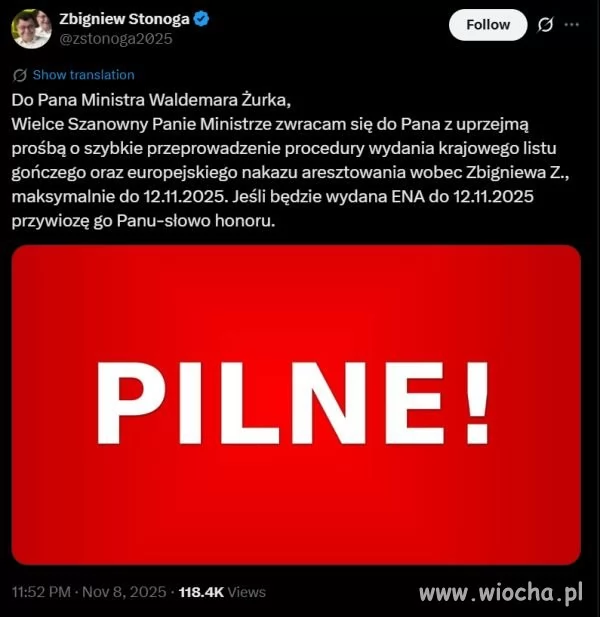Click the exclamation mark in the image
Image resolution: width=600 pixels, height=617 pixels.
click(x=477, y=404)
